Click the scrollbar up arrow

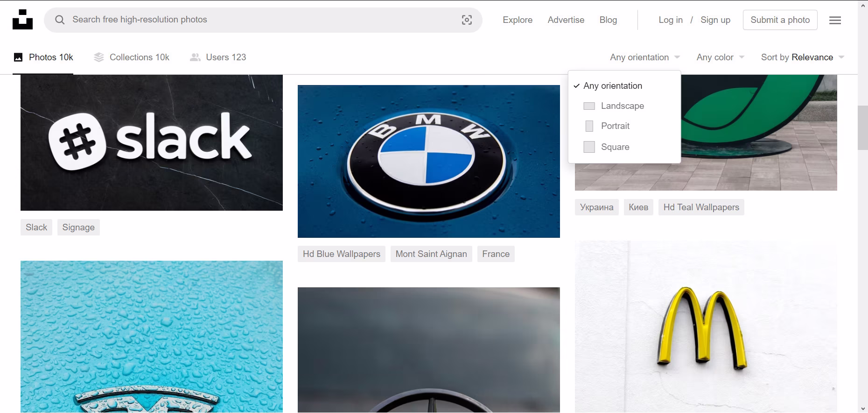coord(863,5)
